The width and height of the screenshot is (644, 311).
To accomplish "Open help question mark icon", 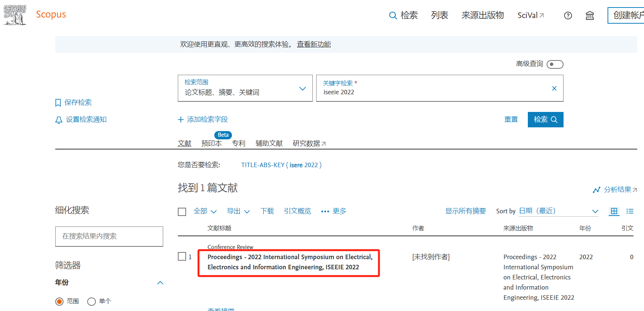I will tap(568, 15).
